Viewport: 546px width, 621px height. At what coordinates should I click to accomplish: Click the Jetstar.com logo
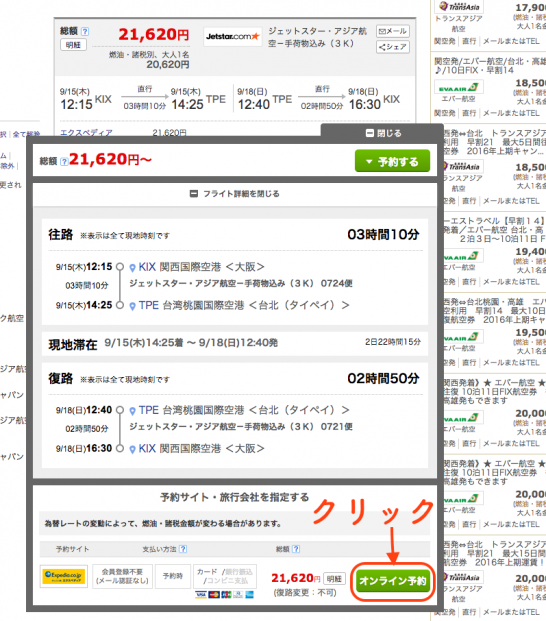(232, 36)
